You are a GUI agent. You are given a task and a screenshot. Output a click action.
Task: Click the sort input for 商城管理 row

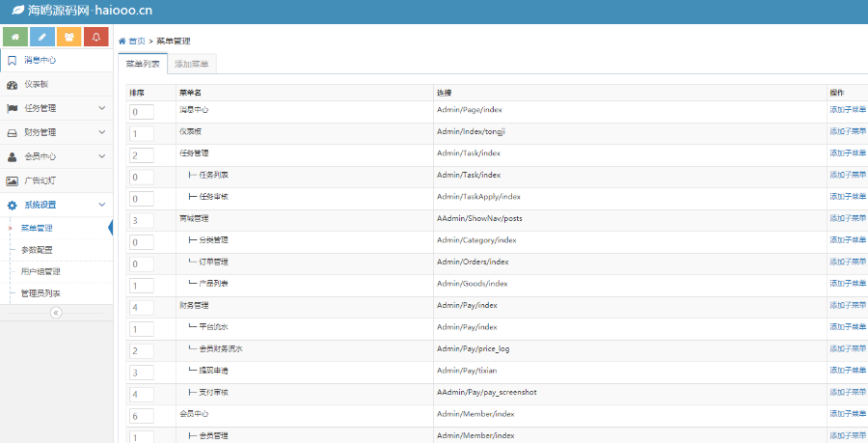point(142,221)
